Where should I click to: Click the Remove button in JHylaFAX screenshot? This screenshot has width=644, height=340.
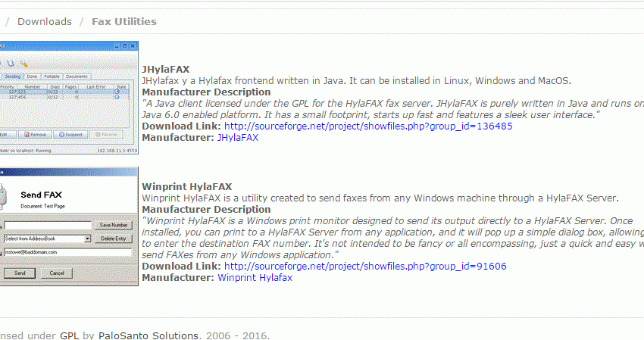(x=36, y=134)
